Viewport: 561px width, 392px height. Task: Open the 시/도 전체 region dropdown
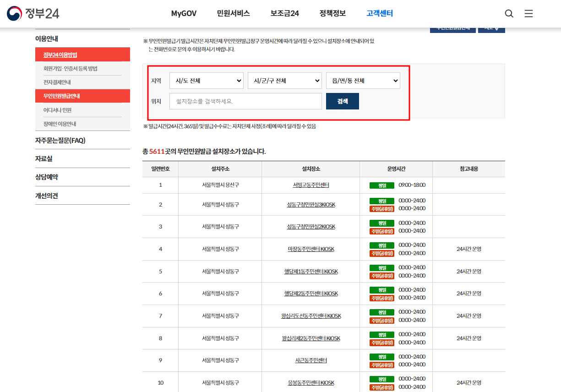tap(206, 80)
